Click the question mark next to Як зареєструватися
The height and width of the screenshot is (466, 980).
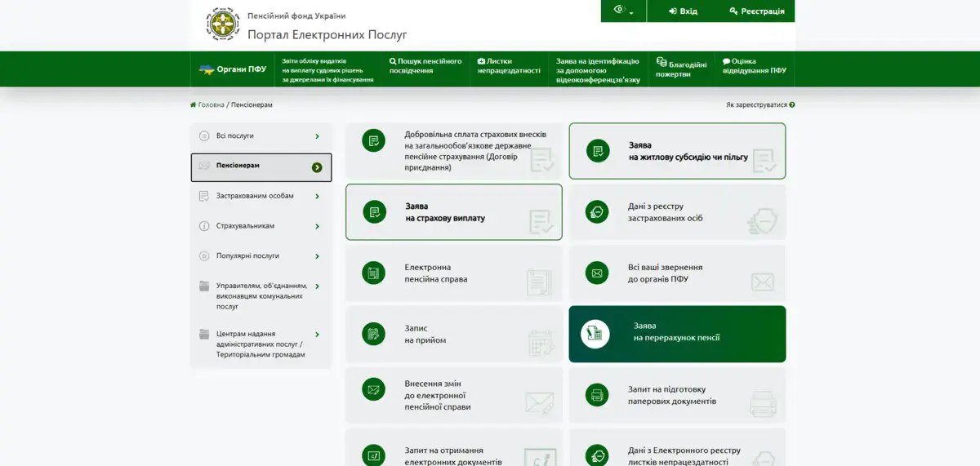coord(792,105)
